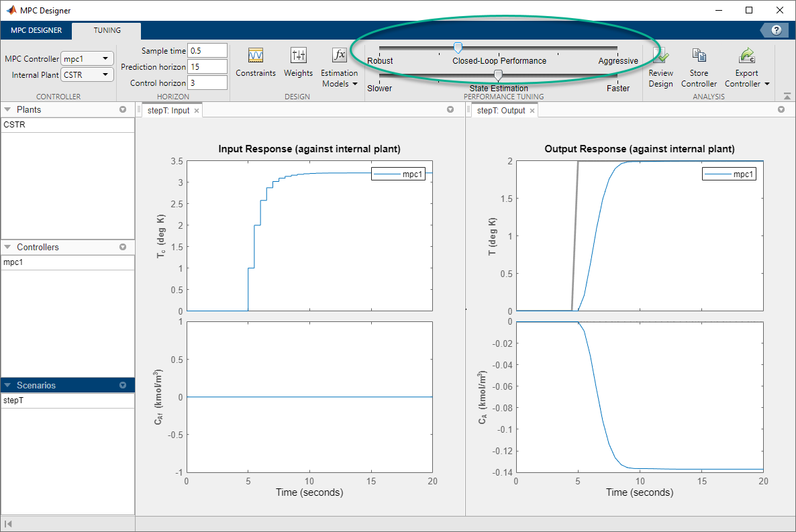Switch to the MPC DESIGNER tab
Screen dimensions: 796x532
(36, 30)
